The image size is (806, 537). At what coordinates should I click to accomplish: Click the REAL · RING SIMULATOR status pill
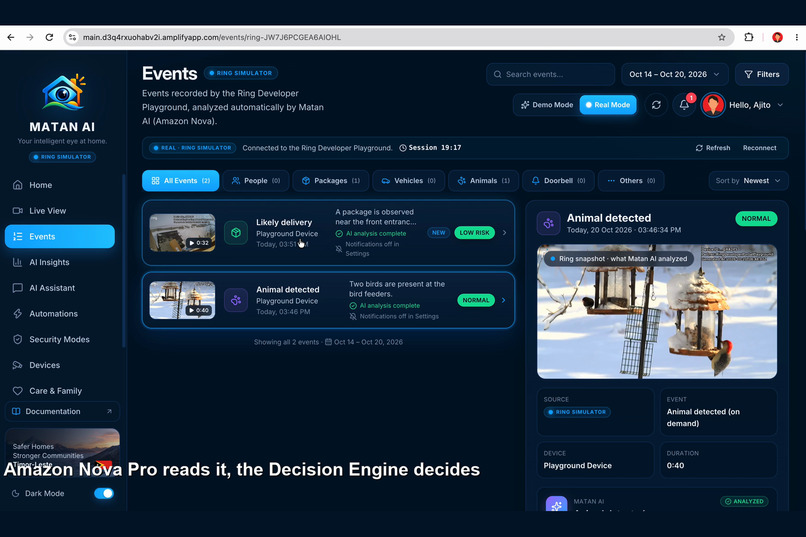[x=193, y=148]
